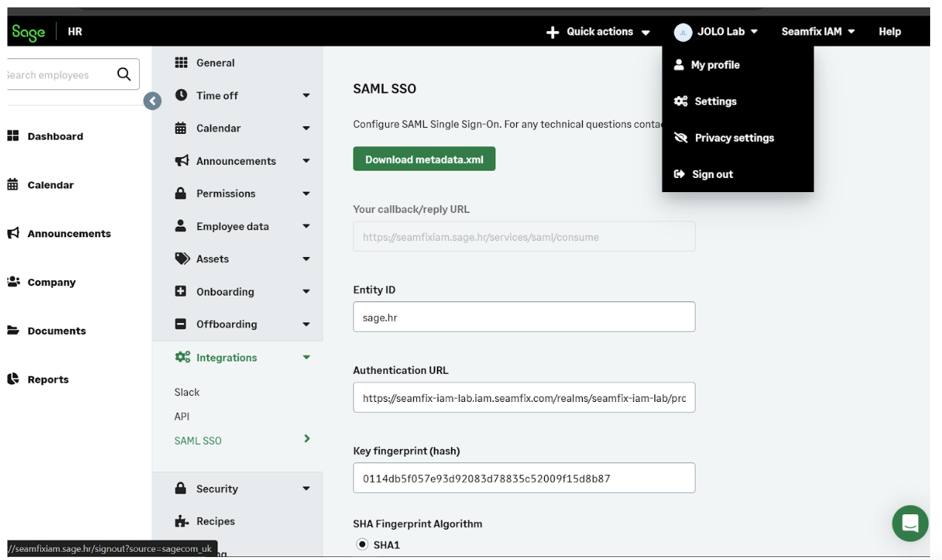
Task: Click the Recipes puzzle icon
Action: point(181,521)
